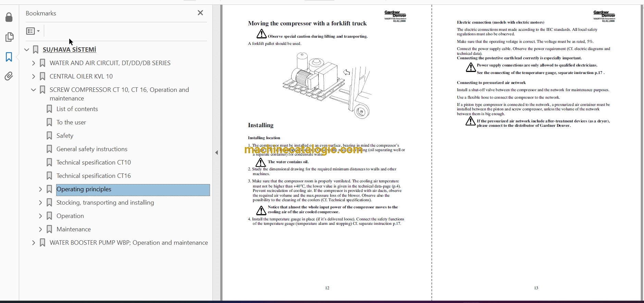644x303 pixels.
Task: Jump to To the user bookmark
Action: pyautogui.click(x=71, y=122)
